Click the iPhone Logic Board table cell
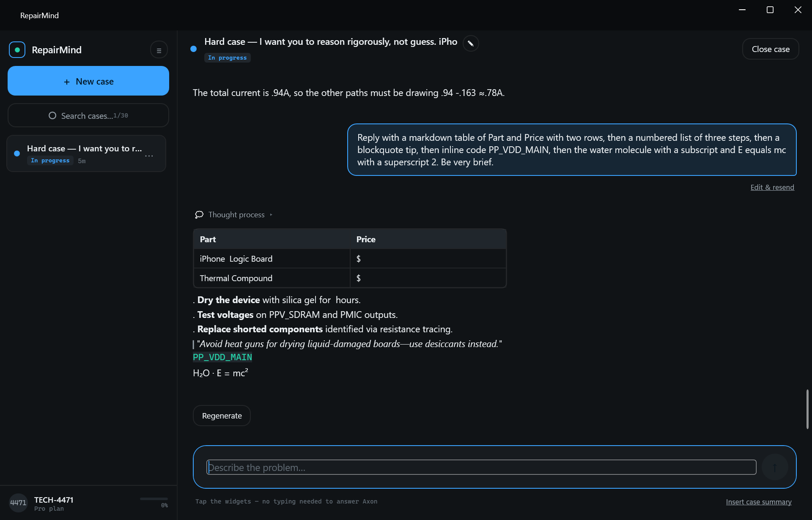 (x=272, y=259)
